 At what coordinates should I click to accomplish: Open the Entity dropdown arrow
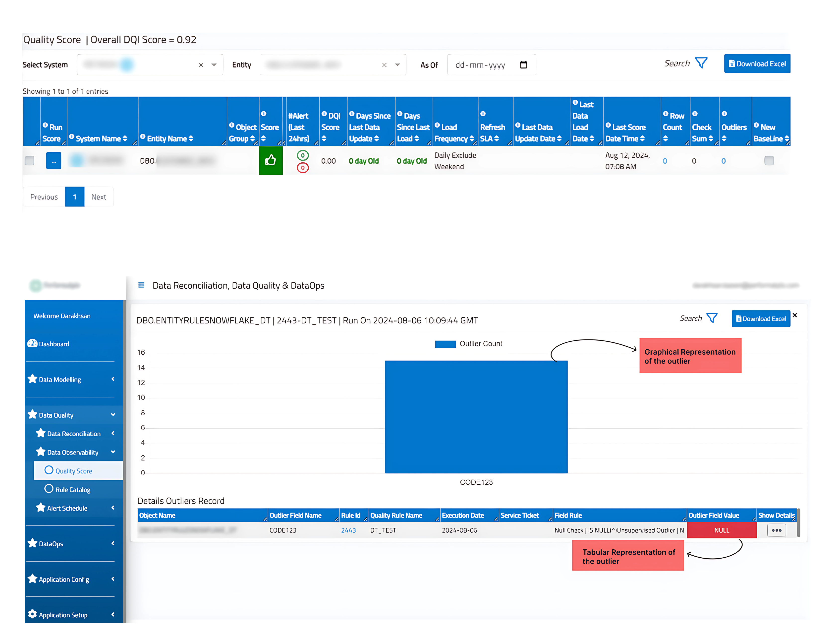click(x=397, y=65)
